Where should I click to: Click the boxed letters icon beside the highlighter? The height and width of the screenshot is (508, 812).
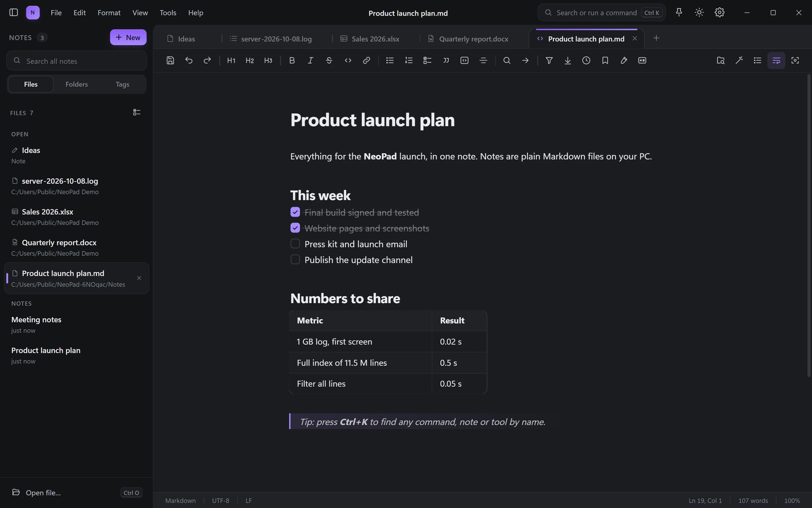coord(642,60)
